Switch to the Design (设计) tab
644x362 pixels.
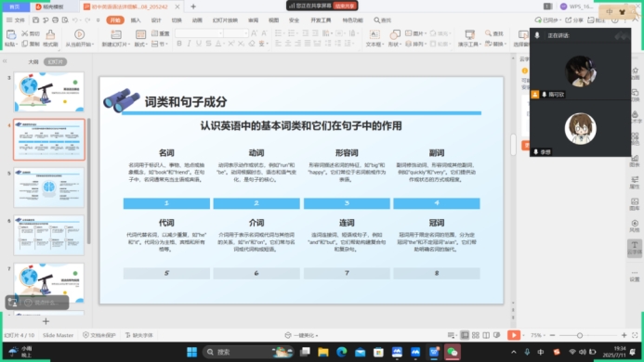coord(156,20)
